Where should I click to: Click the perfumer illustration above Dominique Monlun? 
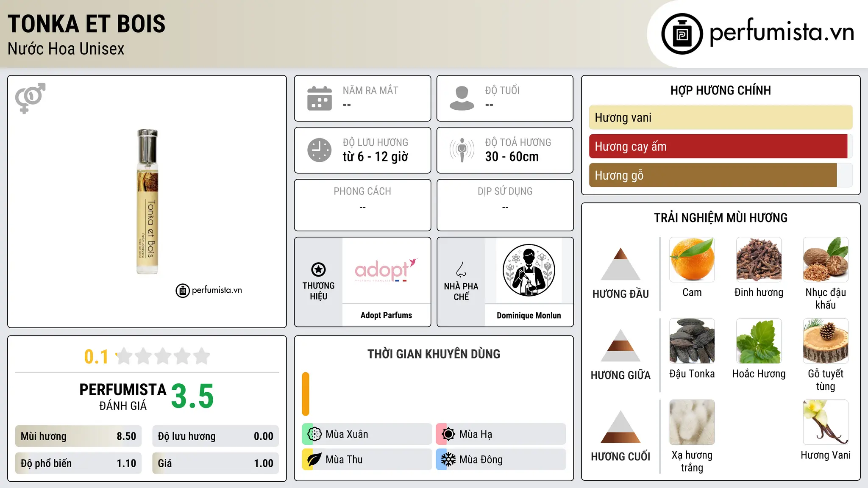529,270
